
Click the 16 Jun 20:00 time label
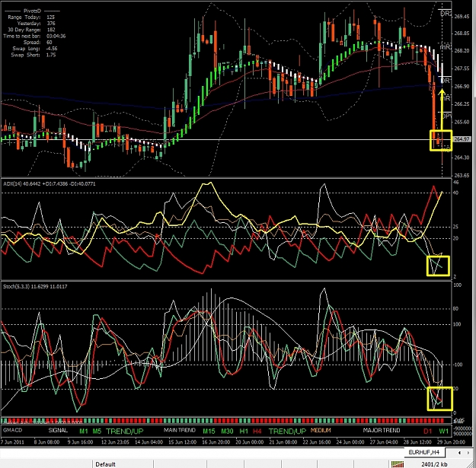click(x=216, y=442)
